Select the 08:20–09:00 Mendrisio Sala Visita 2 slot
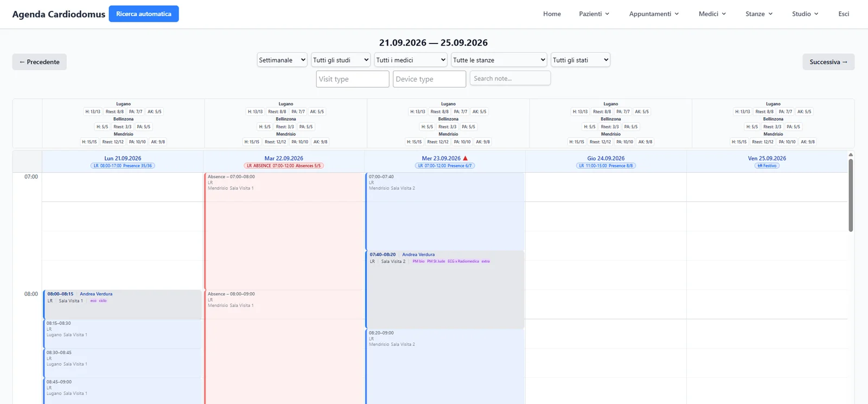Image resolution: width=868 pixels, height=404 pixels. click(445, 367)
